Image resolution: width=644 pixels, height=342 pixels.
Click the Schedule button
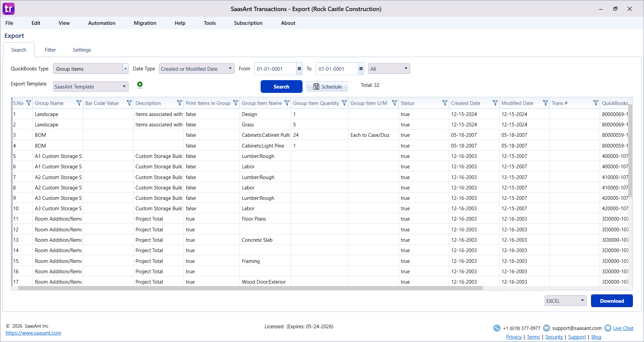(327, 87)
